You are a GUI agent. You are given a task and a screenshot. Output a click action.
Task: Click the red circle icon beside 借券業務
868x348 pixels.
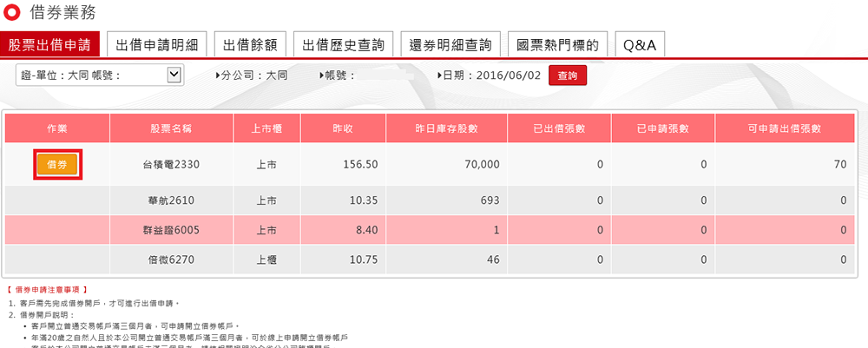tap(12, 12)
